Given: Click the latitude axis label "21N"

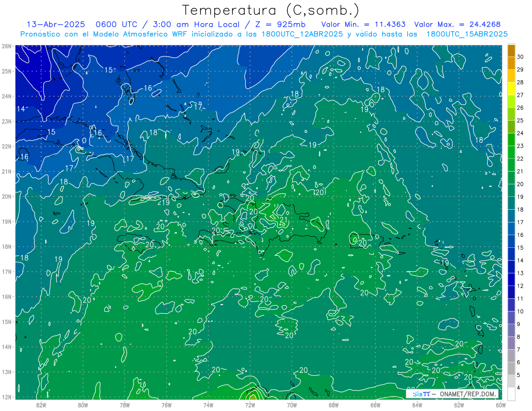Looking at the screenshot, I should 6,171.
